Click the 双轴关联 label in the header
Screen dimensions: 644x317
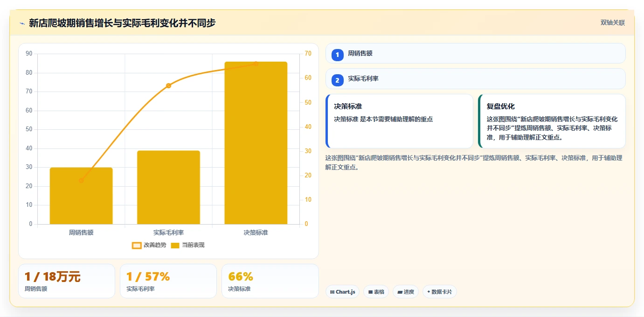pyautogui.click(x=612, y=23)
